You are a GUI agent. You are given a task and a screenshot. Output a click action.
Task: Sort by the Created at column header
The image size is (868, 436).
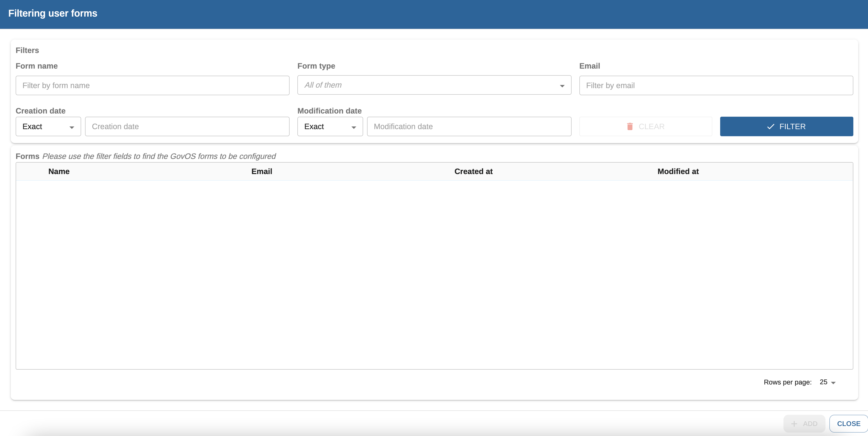pyautogui.click(x=473, y=171)
